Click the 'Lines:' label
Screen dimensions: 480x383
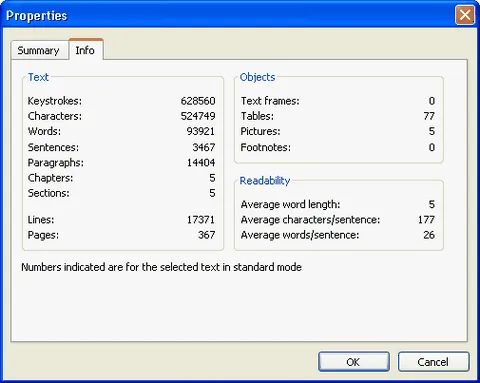point(41,219)
